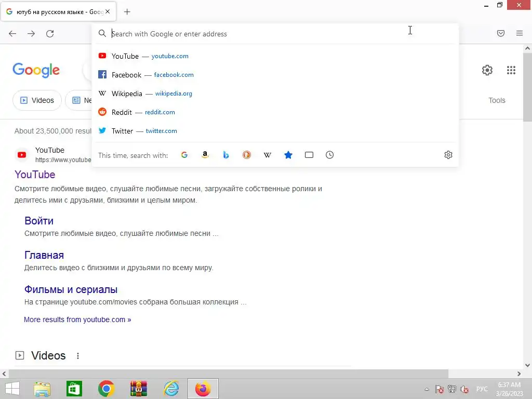Click the scroll right arrow
This screenshot has width=532, height=399.
pos(519,374)
